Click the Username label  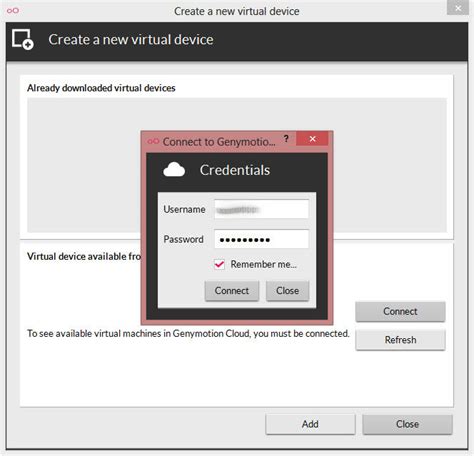tap(184, 209)
